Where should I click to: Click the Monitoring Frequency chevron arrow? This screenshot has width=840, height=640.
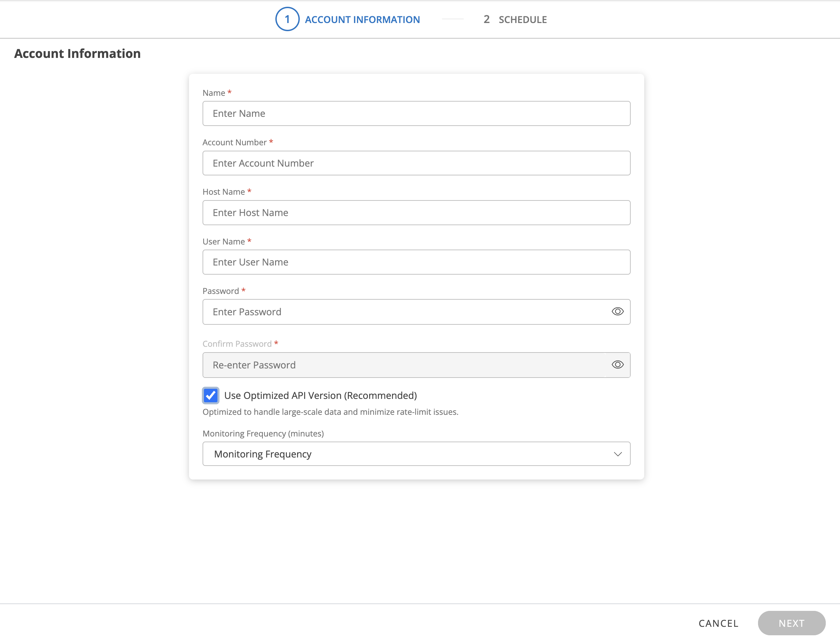[x=617, y=454]
